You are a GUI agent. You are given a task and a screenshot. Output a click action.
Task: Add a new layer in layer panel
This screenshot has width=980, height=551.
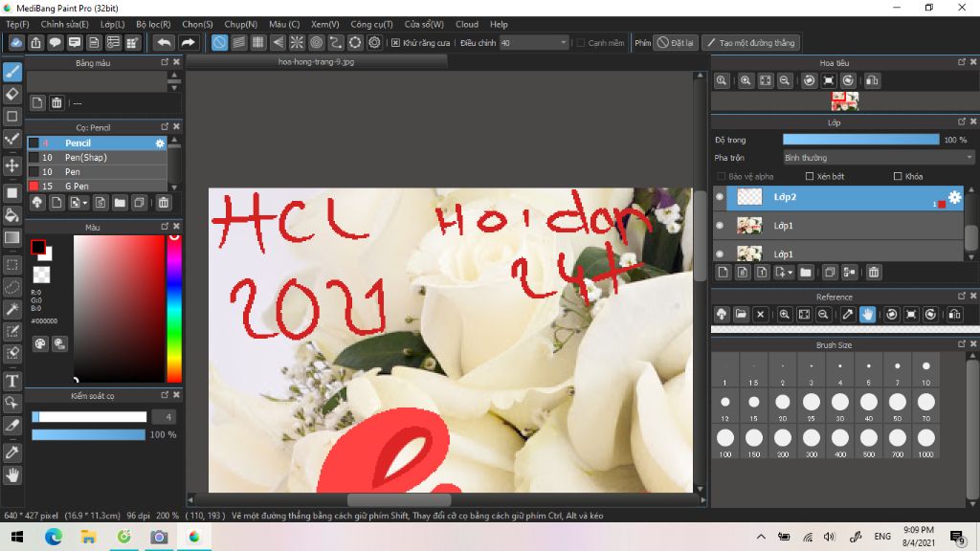[724, 273]
